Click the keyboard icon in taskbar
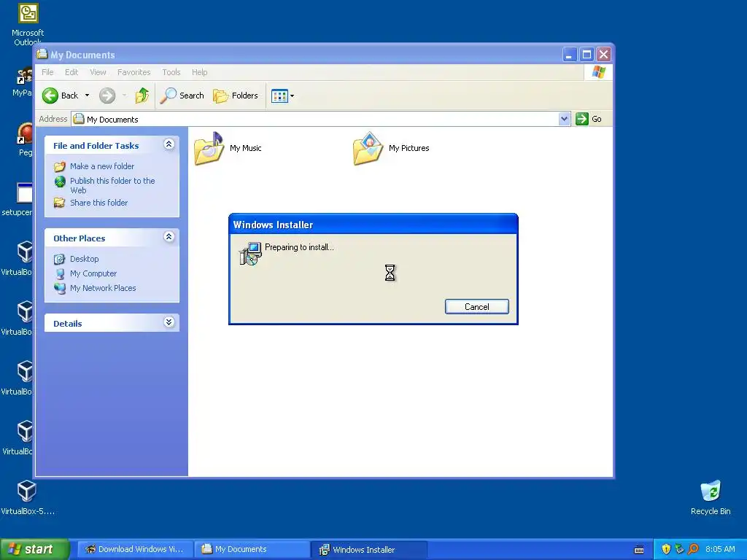Image resolution: width=747 pixels, height=560 pixels. pyautogui.click(x=639, y=550)
